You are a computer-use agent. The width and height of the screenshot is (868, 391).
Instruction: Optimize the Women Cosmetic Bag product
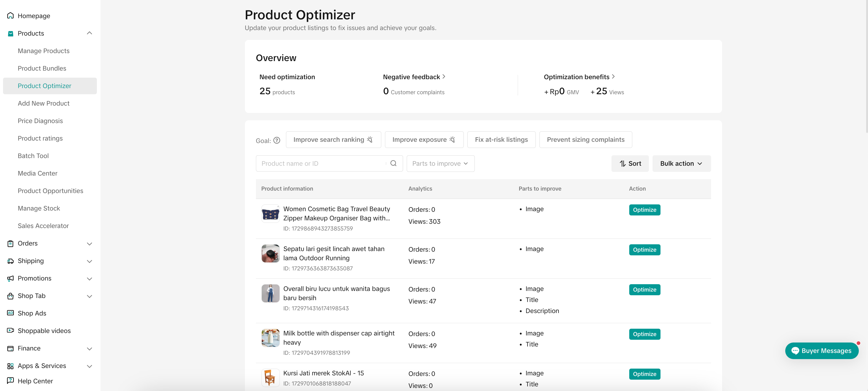pos(644,210)
